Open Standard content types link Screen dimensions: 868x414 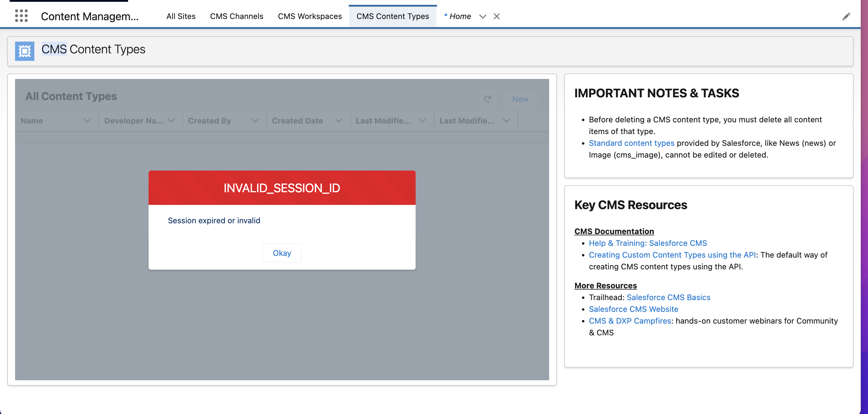631,143
